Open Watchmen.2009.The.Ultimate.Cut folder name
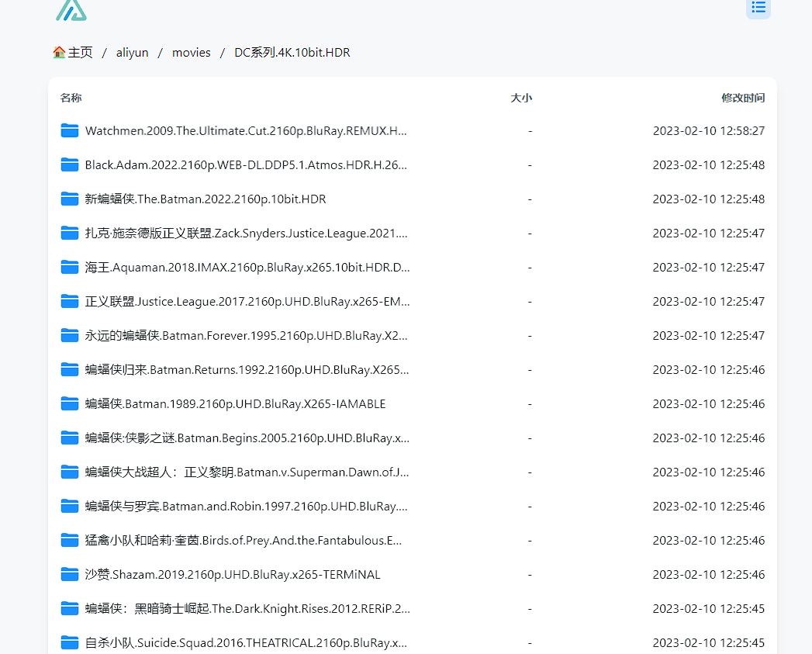This screenshot has height=654, width=812. (x=246, y=130)
